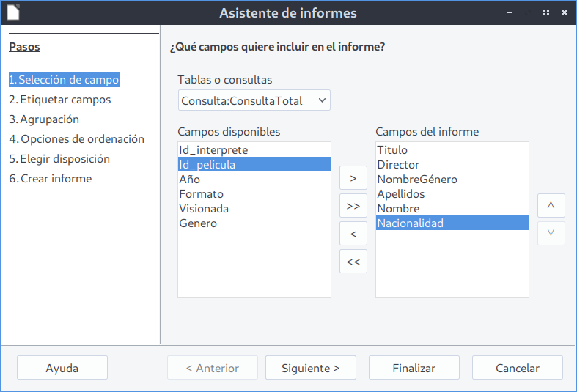Remove selected field with single left arrow
The width and height of the screenshot is (577, 392).
tap(353, 234)
